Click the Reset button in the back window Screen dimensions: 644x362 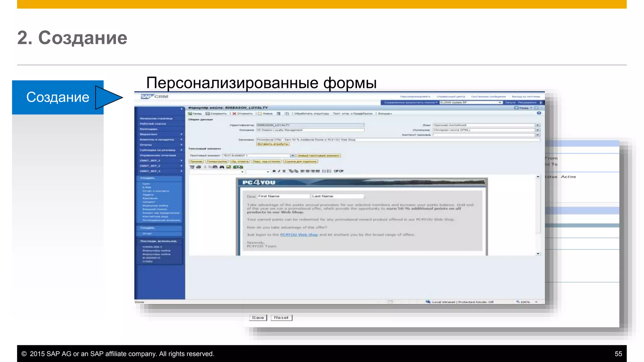coord(281,318)
